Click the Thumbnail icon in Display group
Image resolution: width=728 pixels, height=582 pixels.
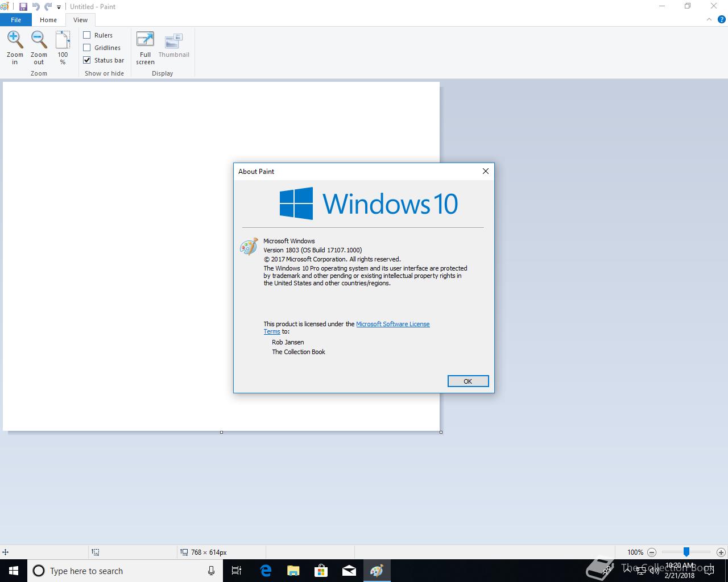click(173, 41)
